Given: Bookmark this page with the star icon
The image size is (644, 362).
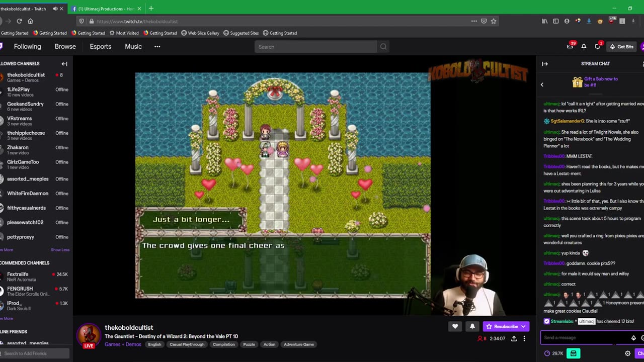Looking at the screenshot, I should tap(494, 21).
